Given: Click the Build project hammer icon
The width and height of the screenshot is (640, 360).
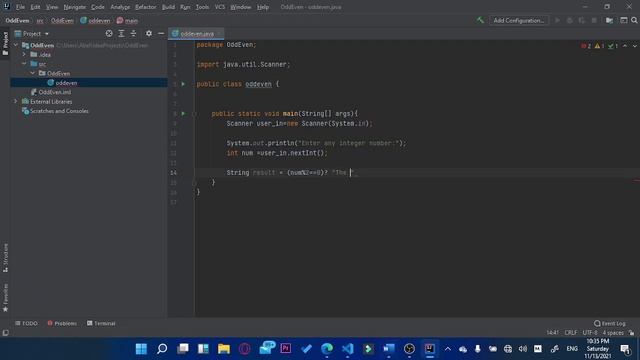Looking at the screenshot, I should [480, 20].
